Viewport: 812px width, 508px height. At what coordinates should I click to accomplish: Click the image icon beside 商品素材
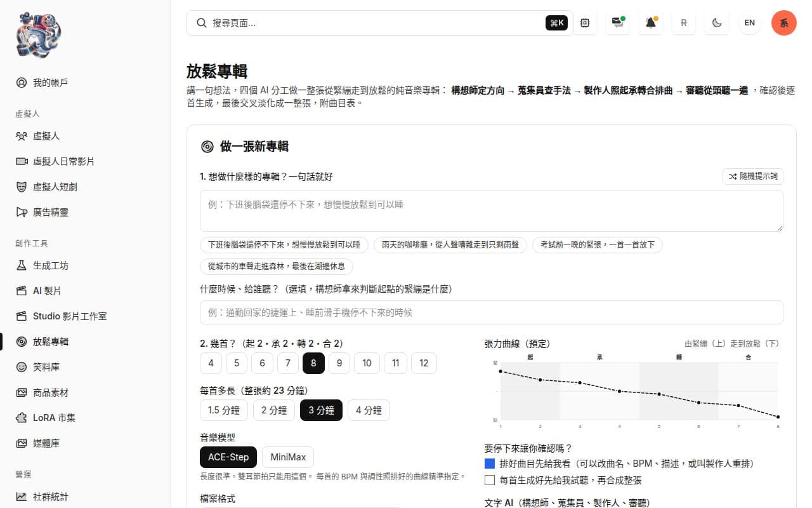coord(22,392)
